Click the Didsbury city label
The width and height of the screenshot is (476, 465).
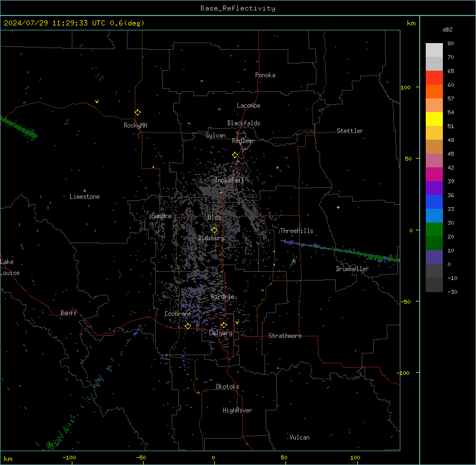[x=211, y=238]
